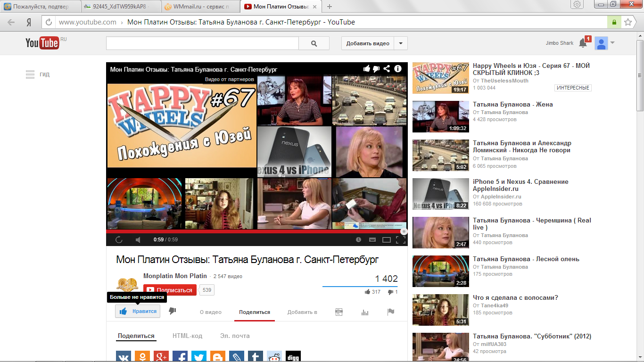Click the Yandex Я home button
The image size is (644, 362).
[x=29, y=22]
